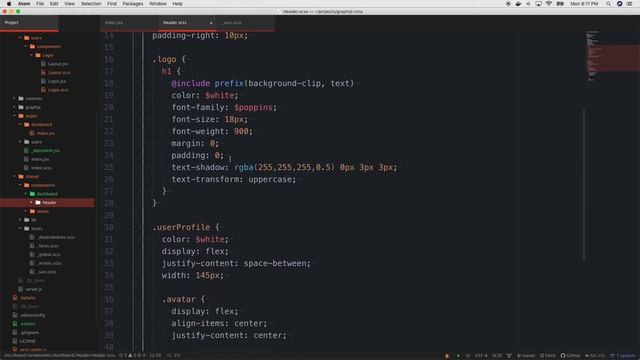Close the Header.scss tab
This screenshot has height=360, width=640.
(x=211, y=23)
